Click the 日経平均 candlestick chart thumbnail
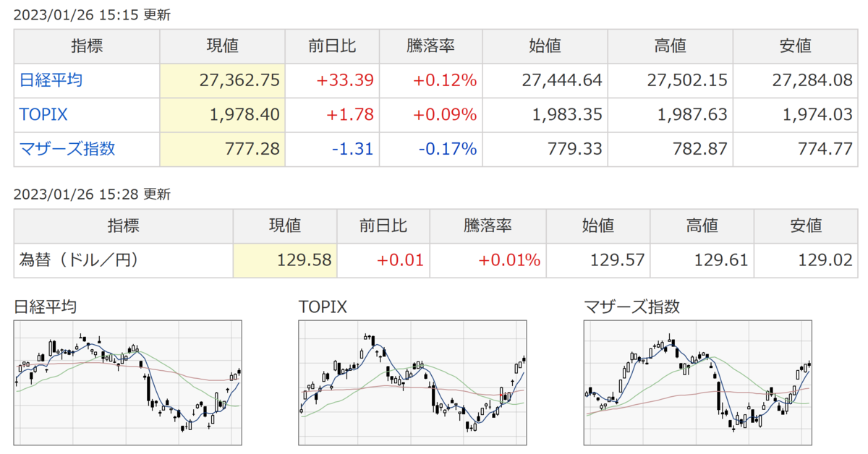Screen dimensions: 868x454 click(127, 384)
